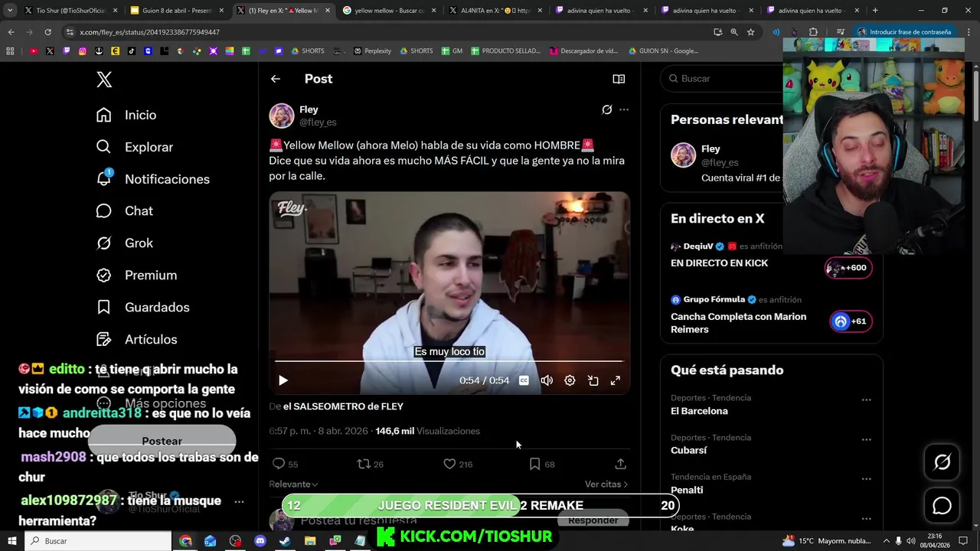Open the Chrome tab search dropdown arrow
Screen dimensions: 980x551
coord(10,10)
